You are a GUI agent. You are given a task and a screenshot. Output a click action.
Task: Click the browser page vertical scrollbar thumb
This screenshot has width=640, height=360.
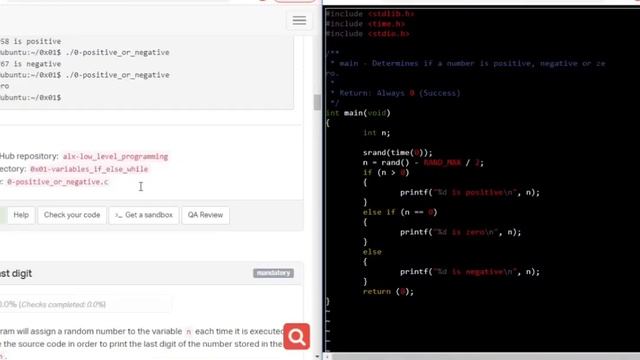pyautogui.click(x=317, y=102)
